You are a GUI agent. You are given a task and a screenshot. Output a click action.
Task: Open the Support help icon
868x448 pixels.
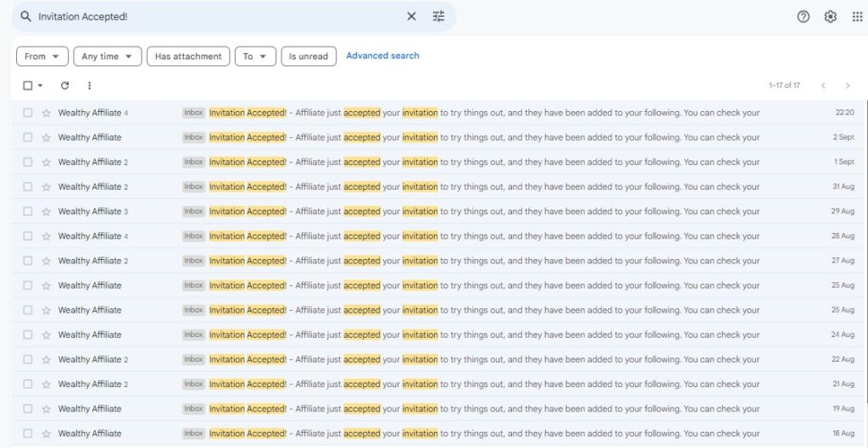[804, 17]
